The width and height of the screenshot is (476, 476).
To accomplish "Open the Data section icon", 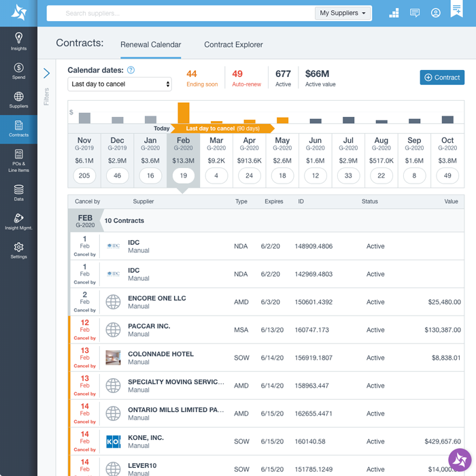I will click(x=18, y=192).
